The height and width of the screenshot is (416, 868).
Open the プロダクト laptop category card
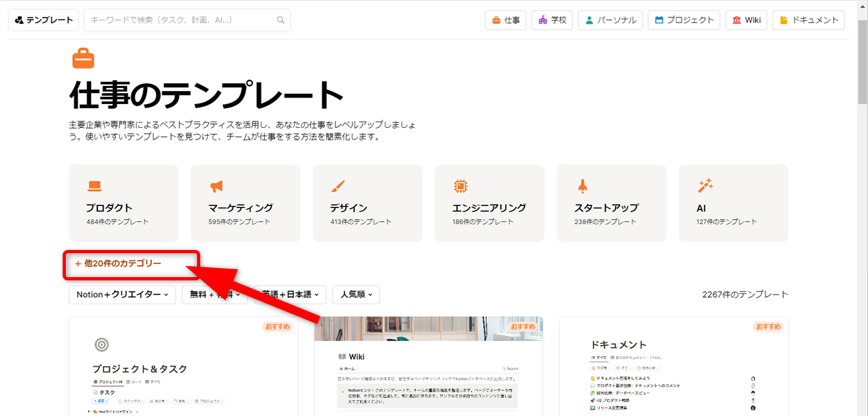pos(123,203)
